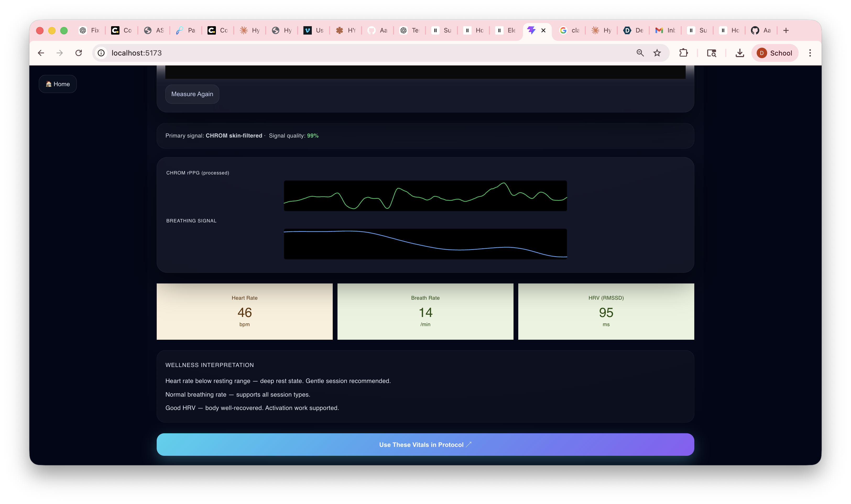Select the Heart Rate 46 bpm card

tap(244, 311)
